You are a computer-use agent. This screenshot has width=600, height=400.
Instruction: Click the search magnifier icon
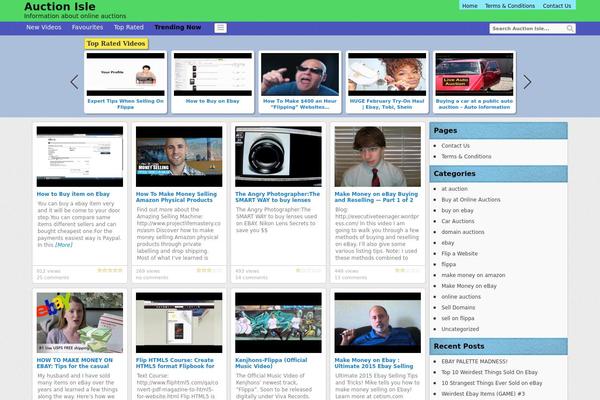tap(570, 28)
